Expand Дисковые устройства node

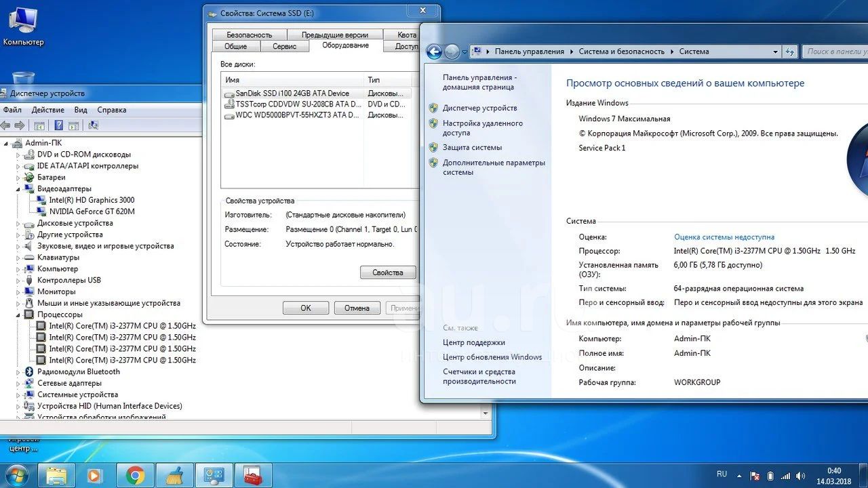pyautogui.click(x=19, y=223)
